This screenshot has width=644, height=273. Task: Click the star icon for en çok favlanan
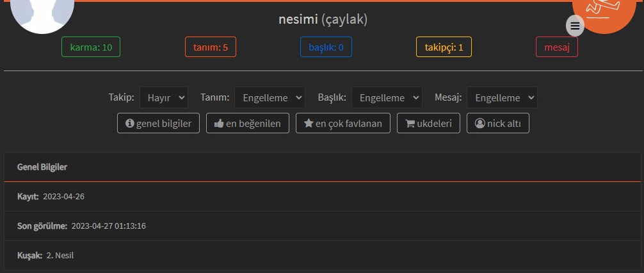[x=309, y=123]
